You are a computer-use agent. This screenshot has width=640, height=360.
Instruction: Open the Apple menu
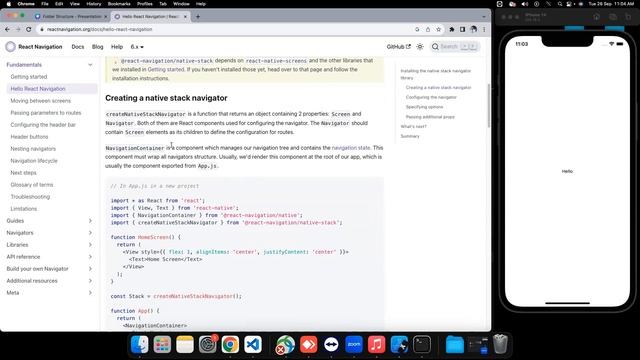pos(8,4)
